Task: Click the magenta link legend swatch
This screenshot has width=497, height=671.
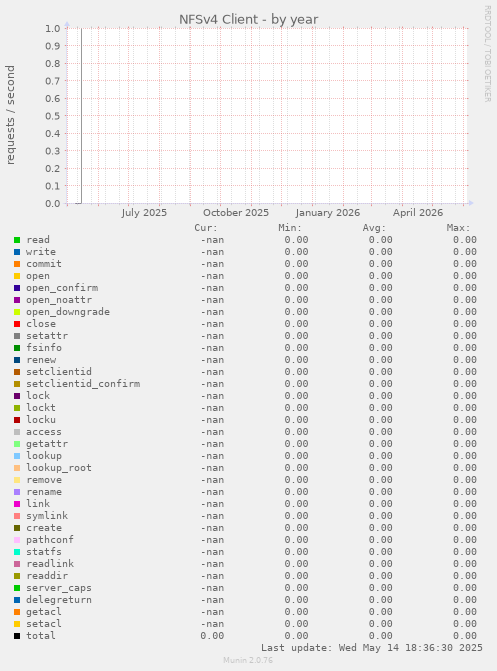Action: 17,504
